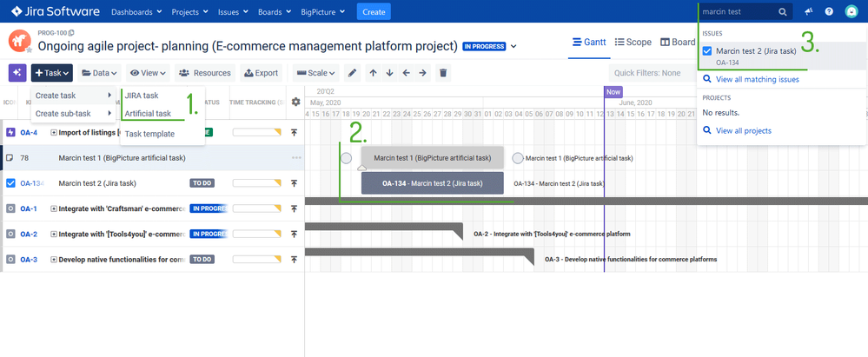The width and height of the screenshot is (868, 357).
Task: Click OA-134 row task type checkbox icon
Action: click(10, 183)
